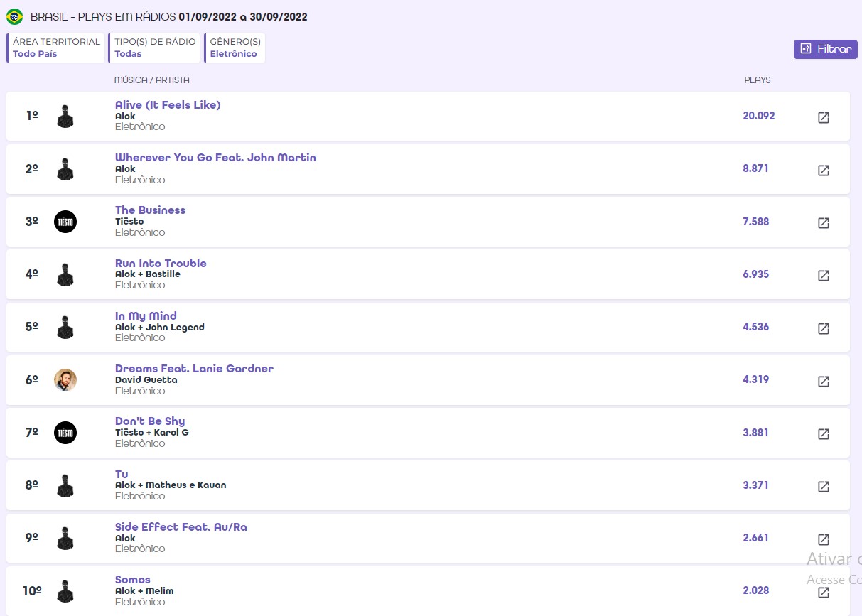862x616 pixels.
Task: Open Gênero(s) filter Eletrônico
Action: pos(235,48)
